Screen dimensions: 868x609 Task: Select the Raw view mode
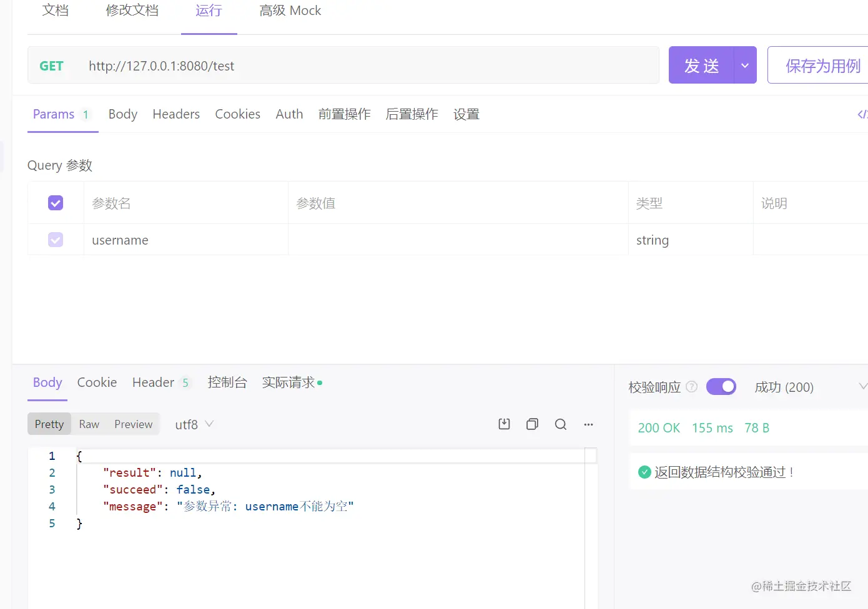click(89, 424)
